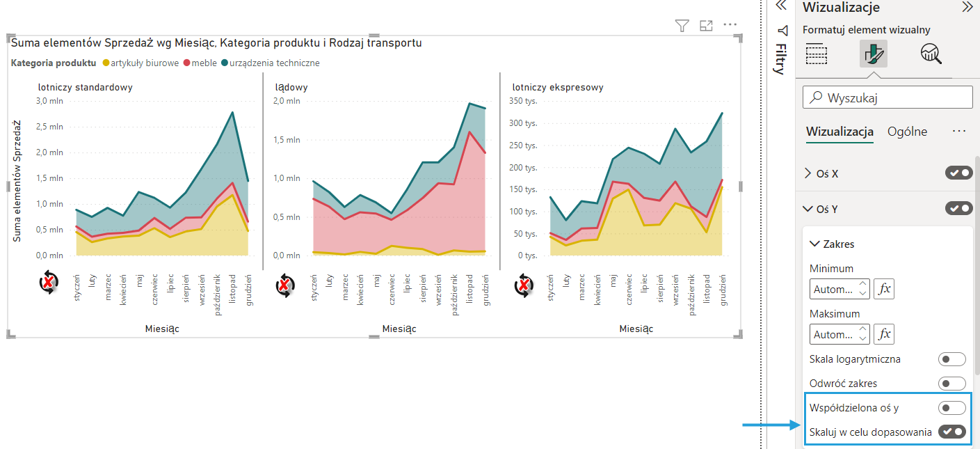Open the chart's more options ellipsis

[x=730, y=25]
